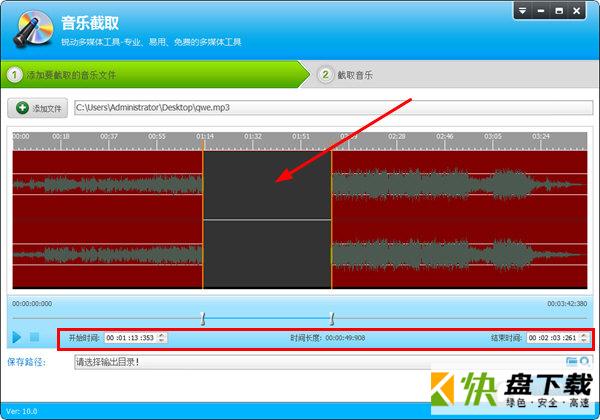Click the 00:00:00:000 start position label
Screen dimensions: 600x420
(32, 303)
